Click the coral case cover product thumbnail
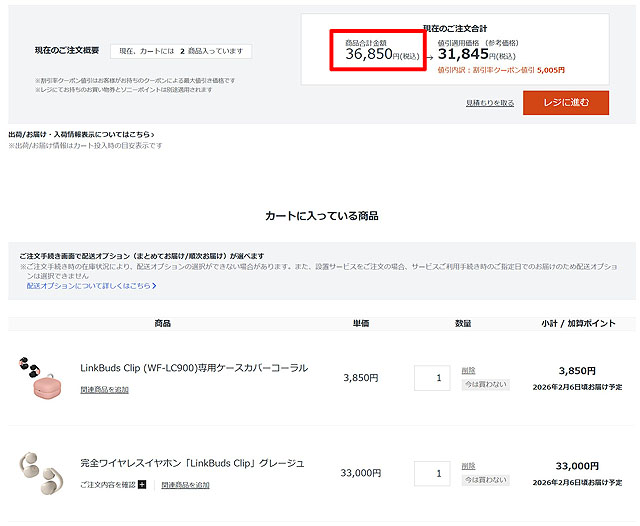This screenshot has height=526, width=640. pyautogui.click(x=40, y=378)
